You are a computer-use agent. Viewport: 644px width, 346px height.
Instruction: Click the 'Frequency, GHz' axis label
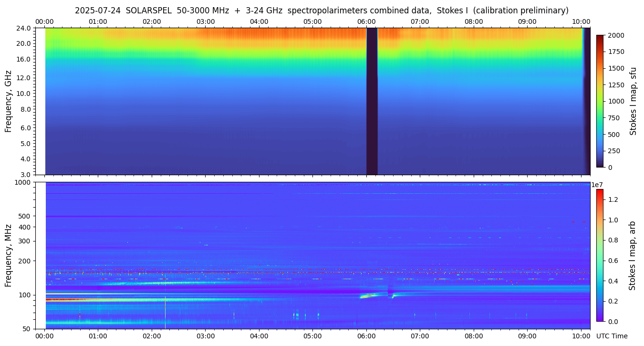tap(8, 101)
